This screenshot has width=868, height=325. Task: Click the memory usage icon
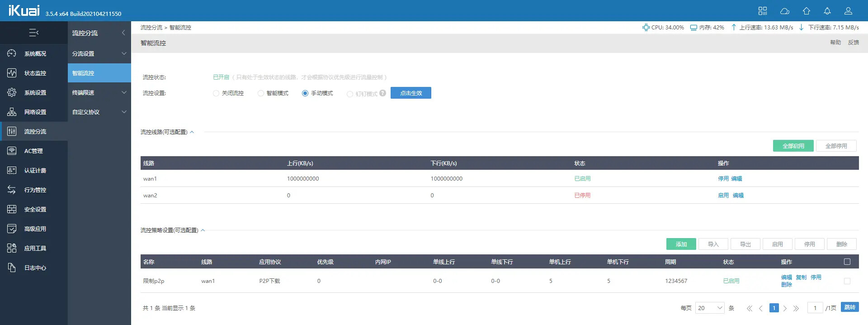[693, 28]
